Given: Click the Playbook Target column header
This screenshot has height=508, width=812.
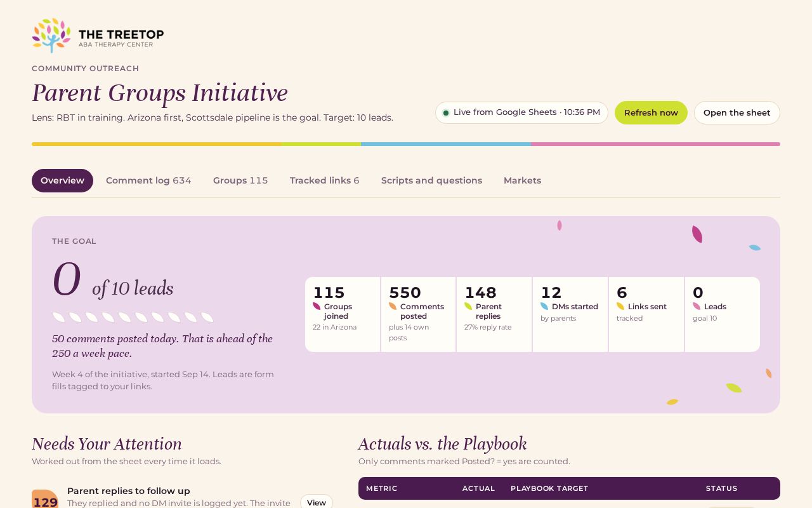Looking at the screenshot, I should point(549,488).
